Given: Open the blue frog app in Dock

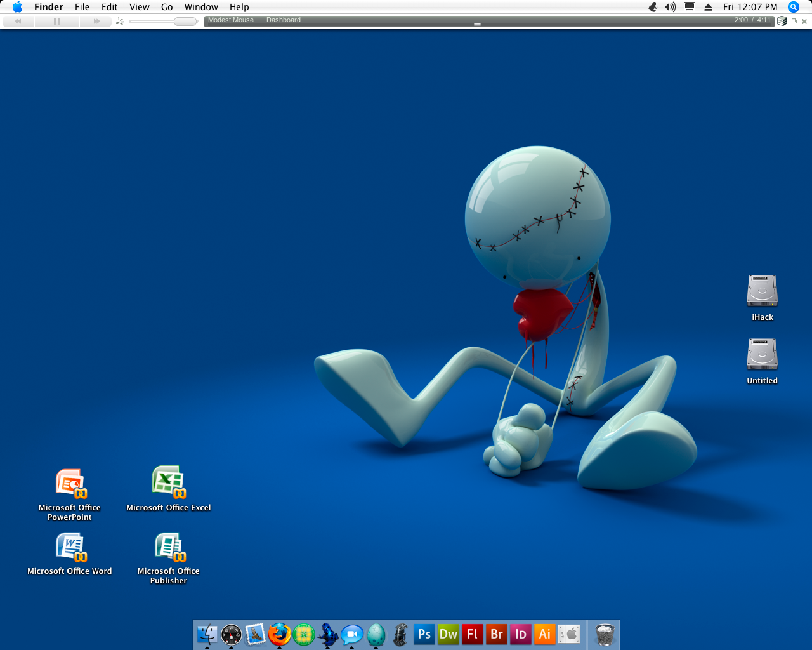Looking at the screenshot, I should (328, 634).
